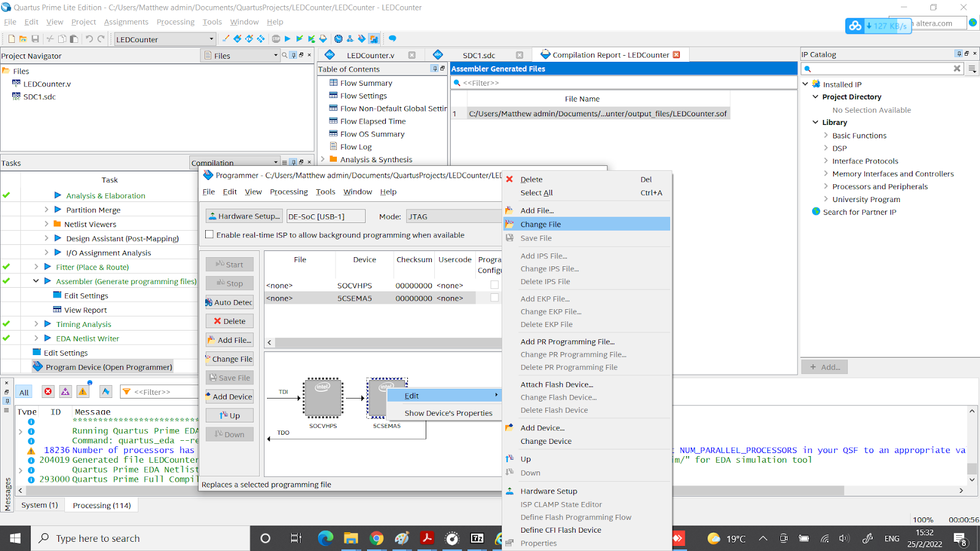Expand Basic Functions in IP Catalog

click(826, 135)
